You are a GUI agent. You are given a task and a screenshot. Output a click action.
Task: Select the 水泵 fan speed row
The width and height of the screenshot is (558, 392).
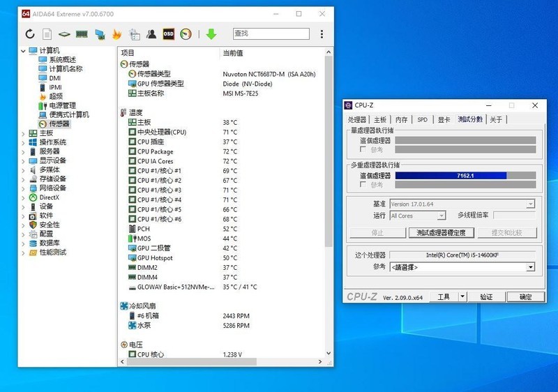coord(220,326)
